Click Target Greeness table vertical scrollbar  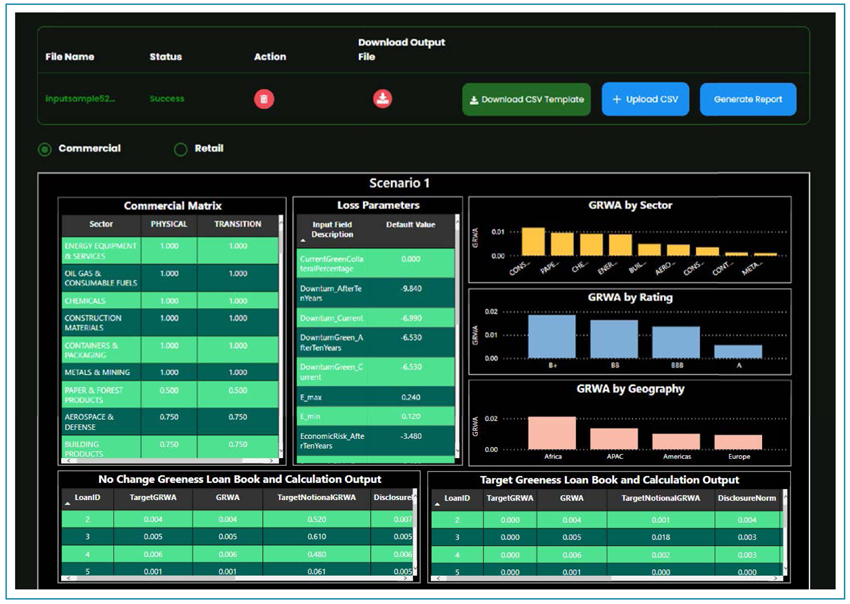(x=785, y=531)
